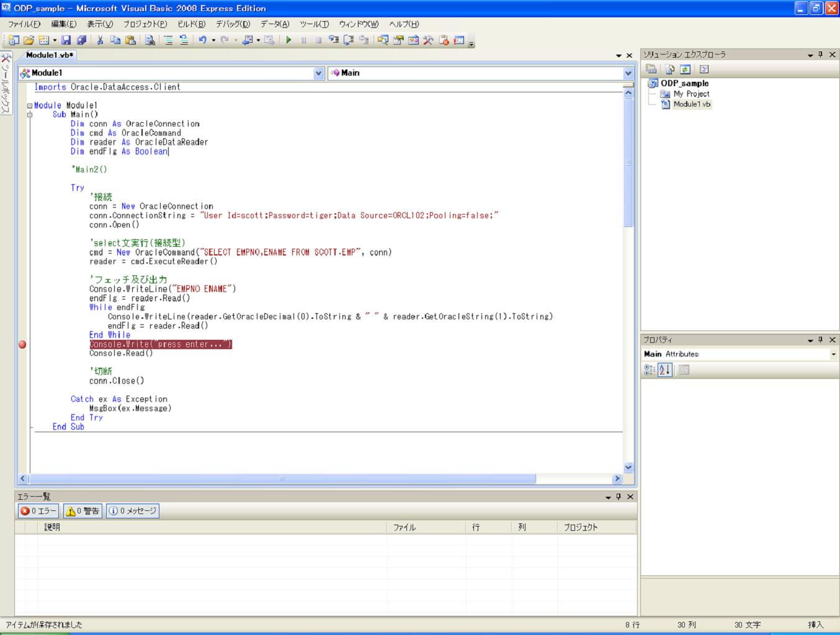840x635 pixels.
Task: Open the Properties Window toolbar icon
Action: 398,40
